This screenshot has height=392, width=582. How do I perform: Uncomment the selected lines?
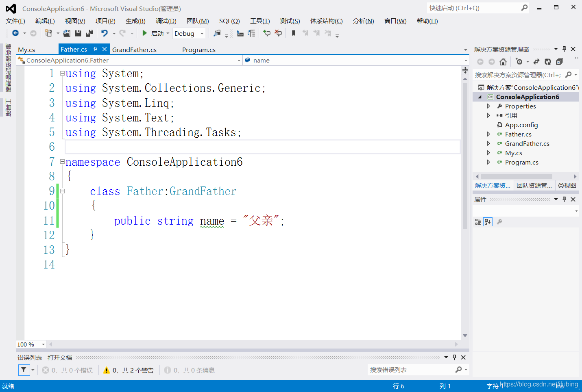coord(278,33)
